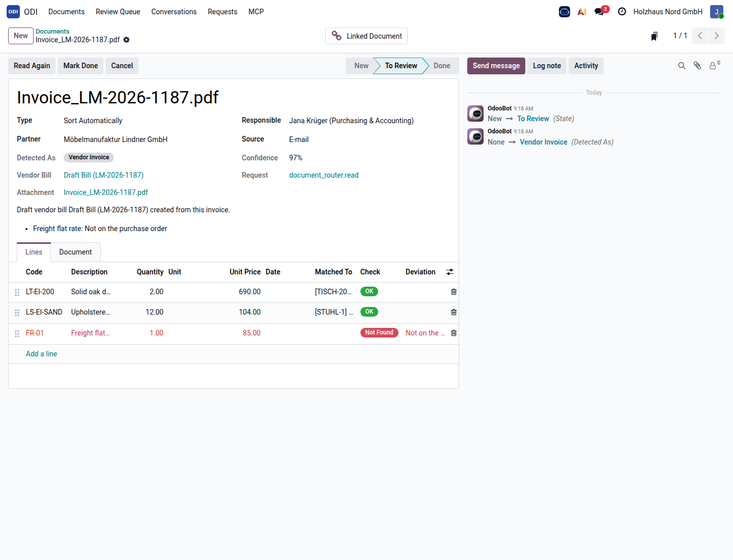Image resolution: width=733 pixels, height=560 pixels.
Task: Open the user avatar menu
Action: tap(717, 12)
